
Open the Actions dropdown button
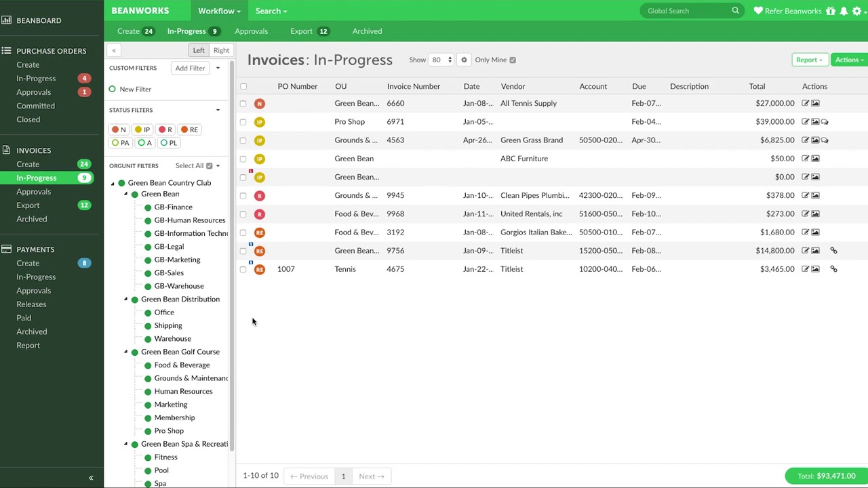(x=849, y=60)
